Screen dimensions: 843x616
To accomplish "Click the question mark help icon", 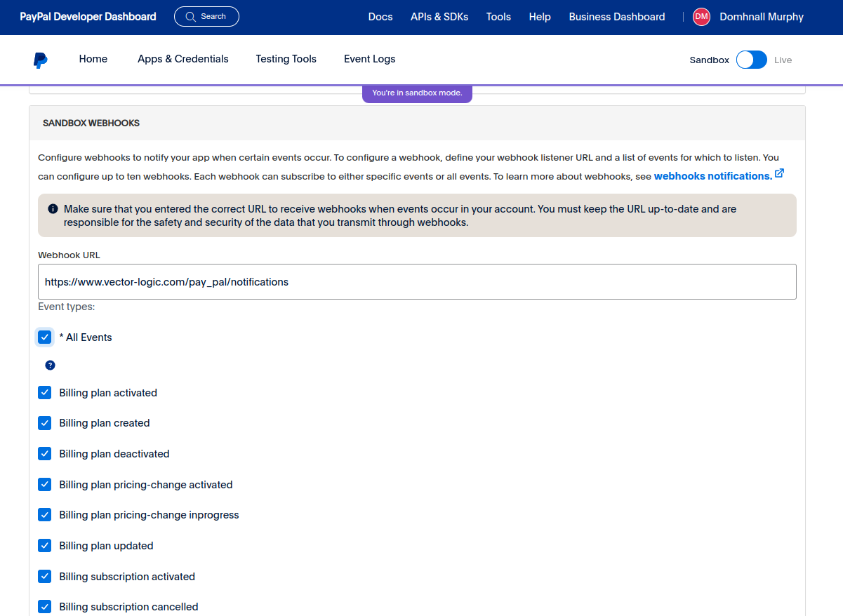I will click(50, 365).
